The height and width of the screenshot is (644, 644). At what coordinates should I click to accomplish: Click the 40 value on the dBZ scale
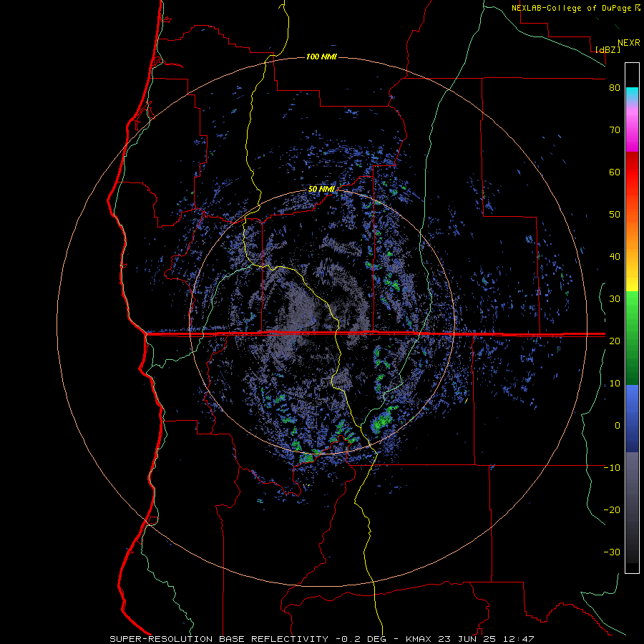click(615, 257)
